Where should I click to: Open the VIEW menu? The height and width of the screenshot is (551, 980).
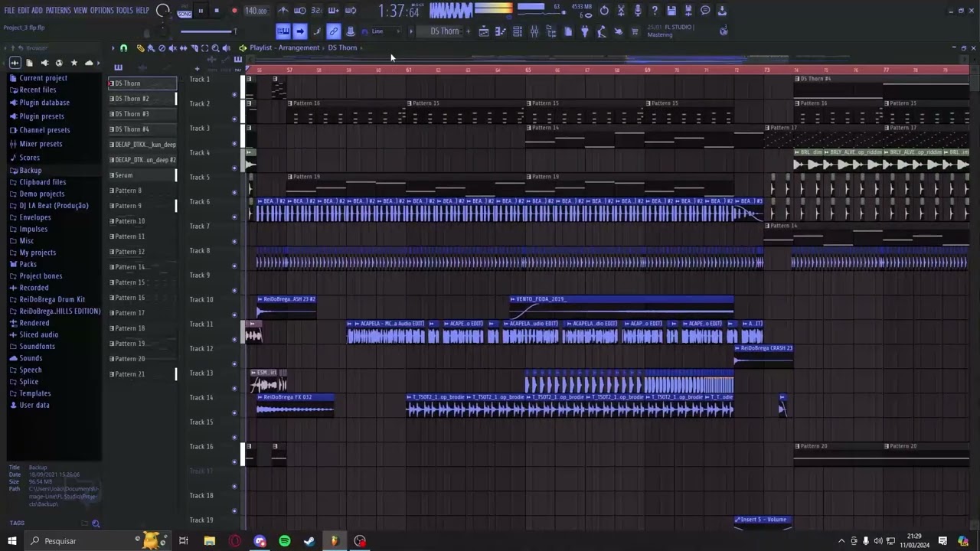pyautogui.click(x=80, y=11)
